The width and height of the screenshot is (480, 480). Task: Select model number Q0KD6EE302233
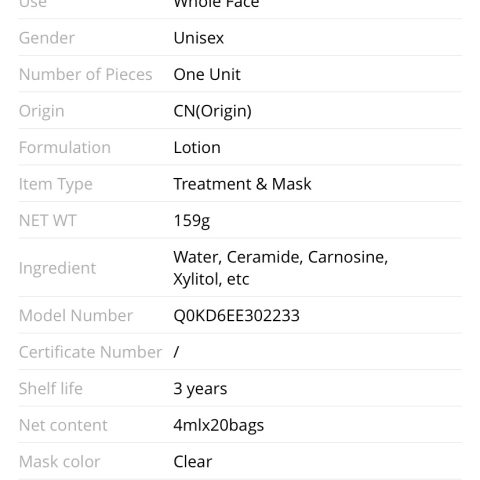[x=237, y=316]
